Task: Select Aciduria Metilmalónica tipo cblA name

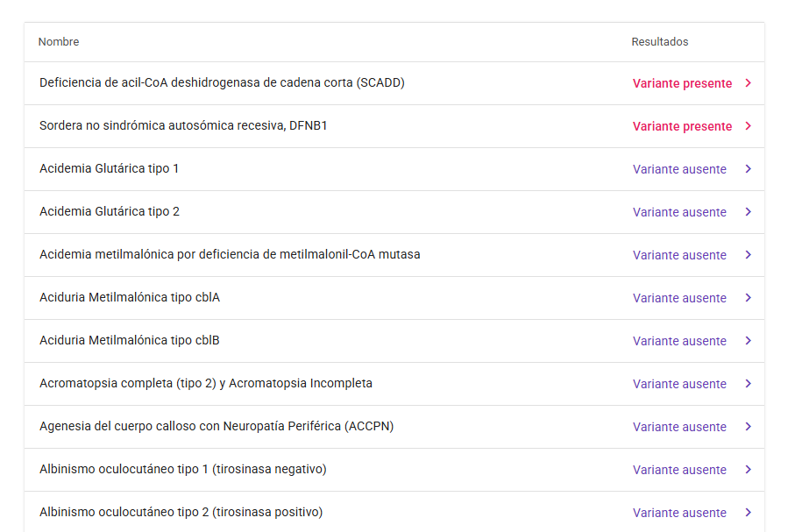Action: pos(130,297)
